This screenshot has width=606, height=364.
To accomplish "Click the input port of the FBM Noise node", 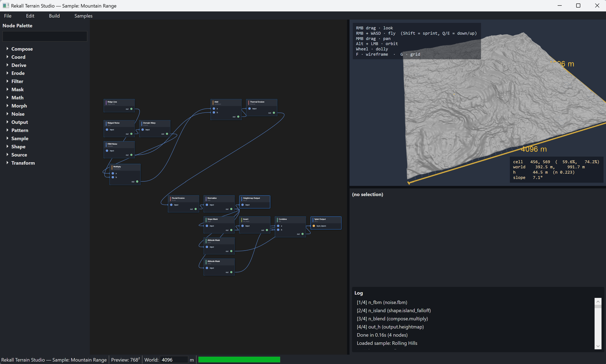I will coord(107,151).
